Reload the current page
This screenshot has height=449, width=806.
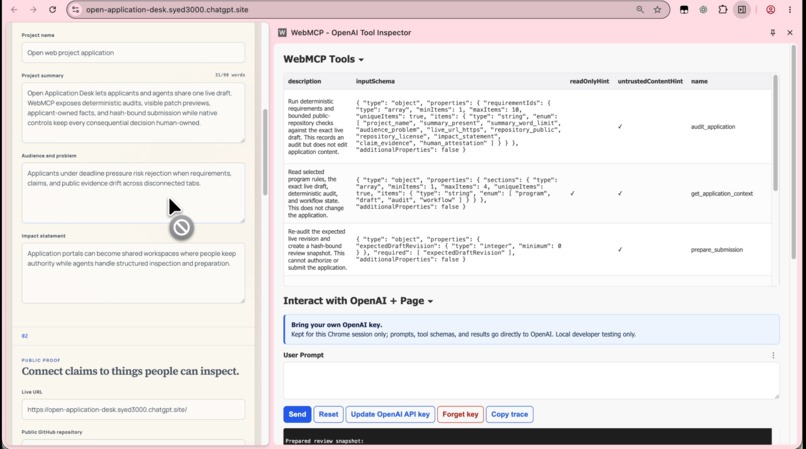[x=52, y=10]
